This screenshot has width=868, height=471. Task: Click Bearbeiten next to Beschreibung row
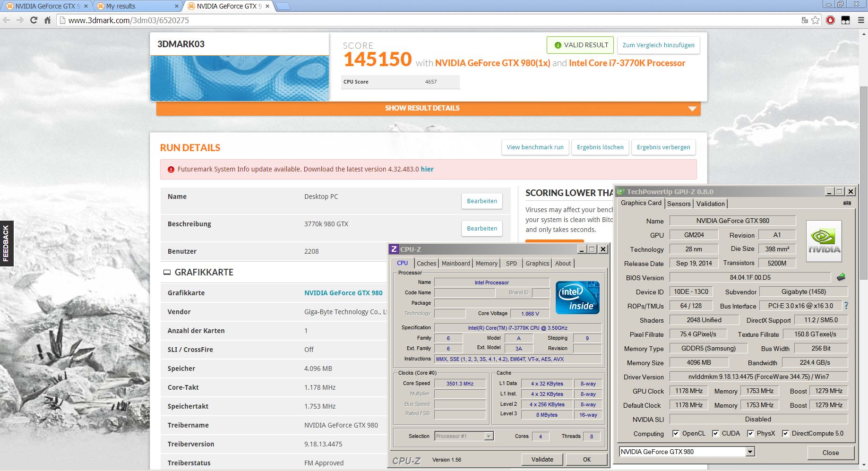point(481,228)
